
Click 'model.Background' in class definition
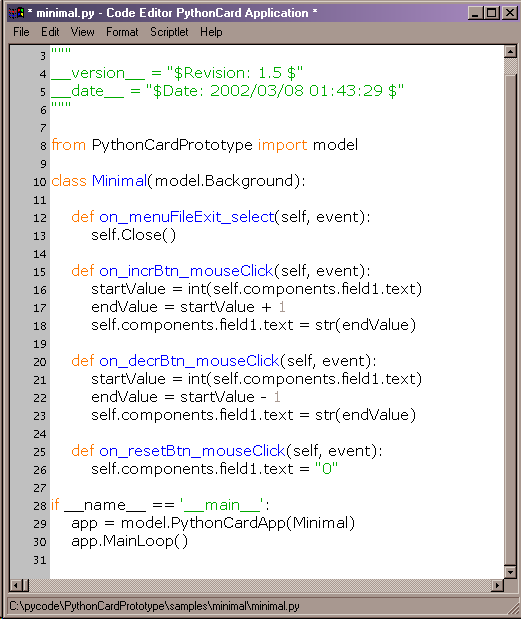[224, 181]
